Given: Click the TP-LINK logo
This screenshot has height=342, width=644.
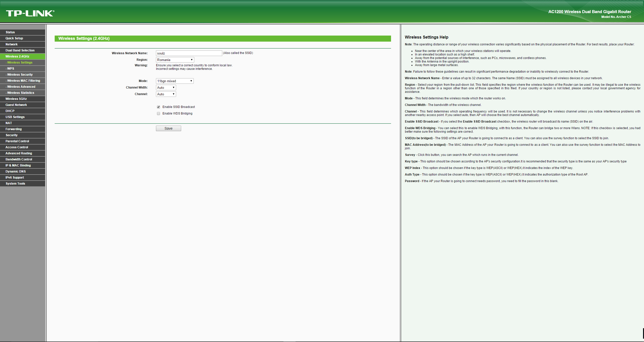Looking at the screenshot, I should coord(30,13).
